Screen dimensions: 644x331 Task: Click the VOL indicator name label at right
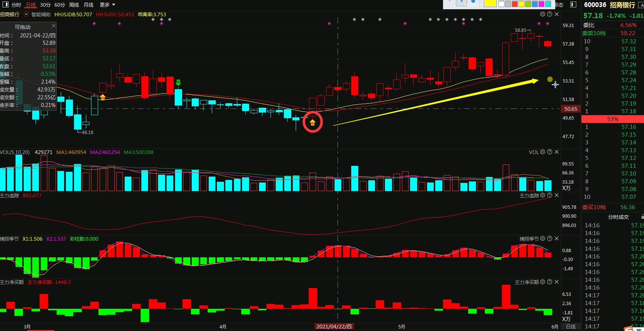(534, 152)
